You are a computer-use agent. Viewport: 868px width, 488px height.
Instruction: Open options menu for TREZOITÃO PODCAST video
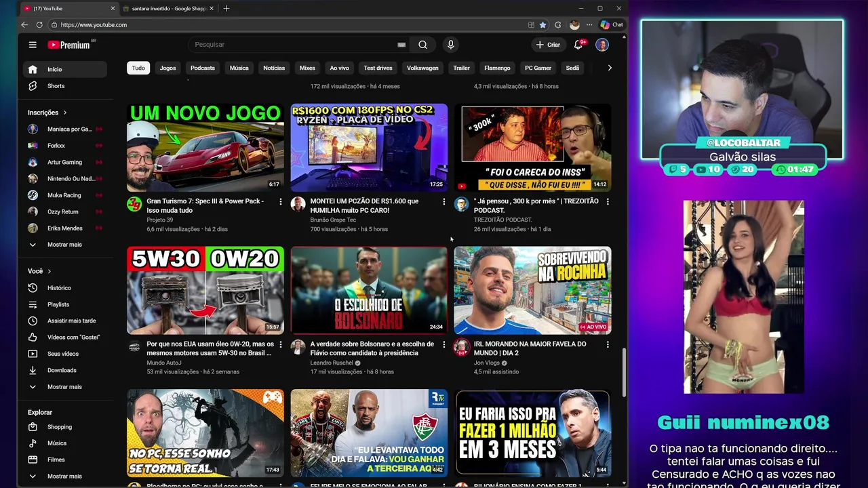607,201
